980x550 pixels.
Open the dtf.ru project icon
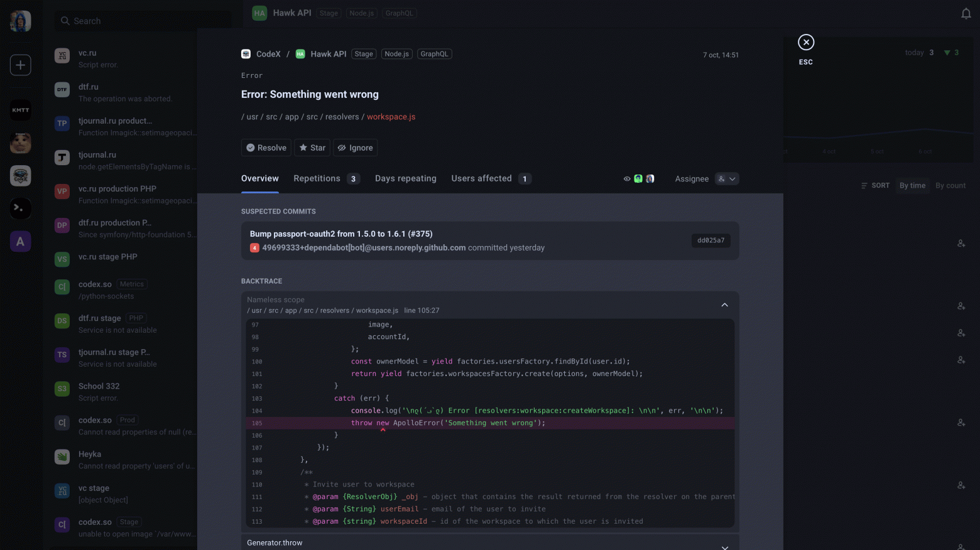62,90
